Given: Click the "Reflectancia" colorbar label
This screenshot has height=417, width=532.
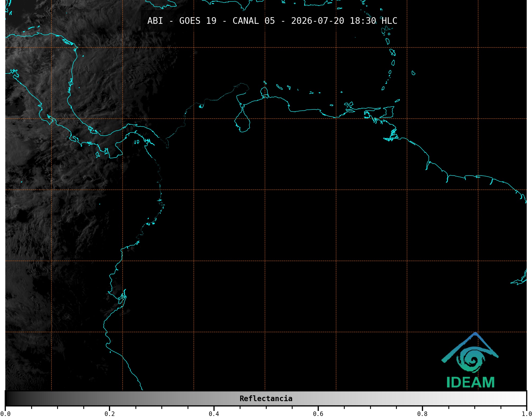Looking at the screenshot, I should click(x=266, y=398).
